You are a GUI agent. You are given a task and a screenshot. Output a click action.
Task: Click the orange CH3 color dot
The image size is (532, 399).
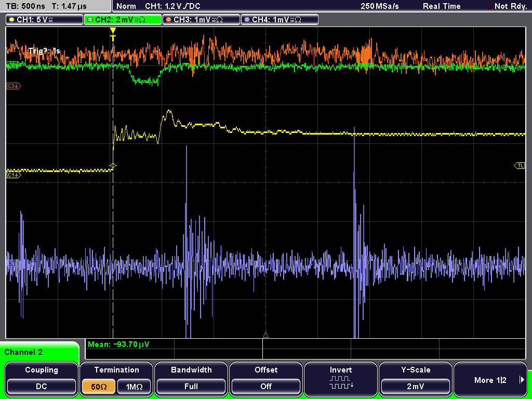pos(169,20)
